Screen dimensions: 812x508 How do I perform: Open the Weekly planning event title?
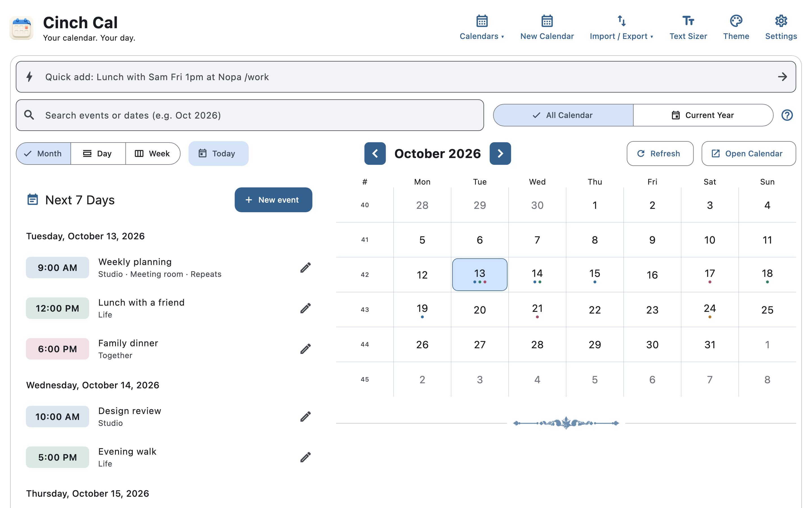coord(135,262)
